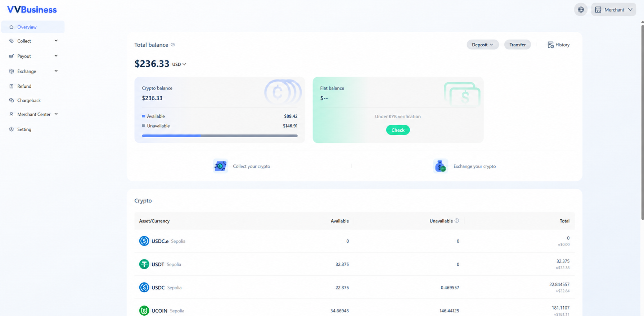Viewport: 644px width, 316px height.
Task: Click the crypto balance coin graphic
Action: click(283, 92)
